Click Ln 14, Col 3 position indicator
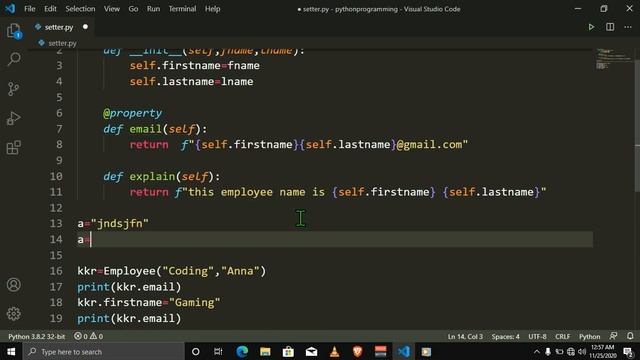The width and height of the screenshot is (640, 360). [x=465, y=336]
